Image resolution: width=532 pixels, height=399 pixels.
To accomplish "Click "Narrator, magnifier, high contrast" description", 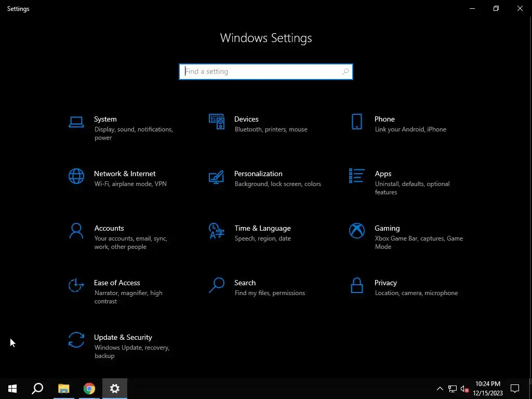I will [x=128, y=297].
